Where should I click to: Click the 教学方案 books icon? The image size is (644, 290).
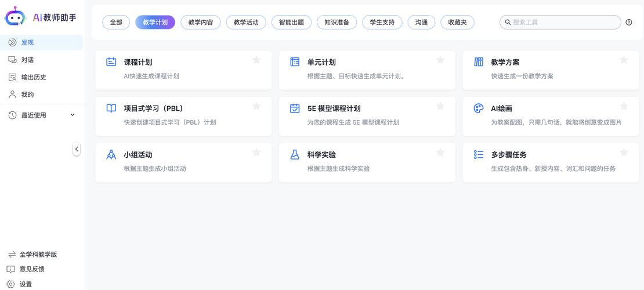[479, 62]
